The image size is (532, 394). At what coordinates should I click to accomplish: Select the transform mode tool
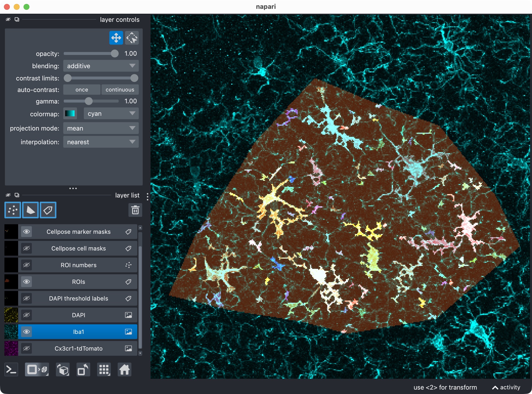click(x=132, y=38)
